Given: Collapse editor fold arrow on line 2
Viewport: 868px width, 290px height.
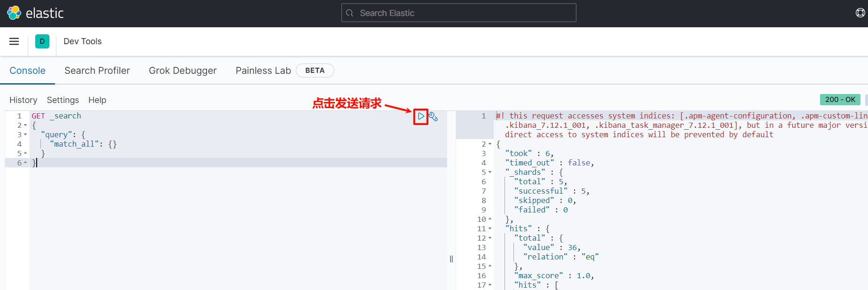Looking at the screenshot, I should [x=25, y=125].
